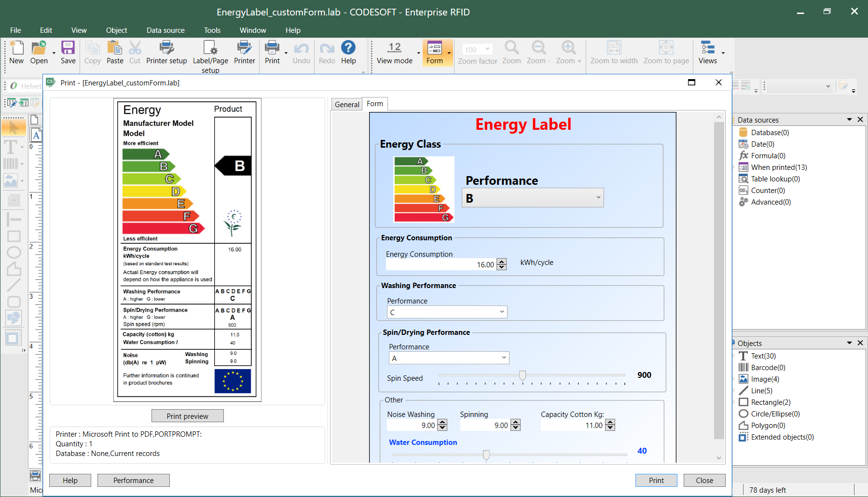Click the Print preview button
The width and height of the screenshot is (868, 497).
click(x=187, y=415)
